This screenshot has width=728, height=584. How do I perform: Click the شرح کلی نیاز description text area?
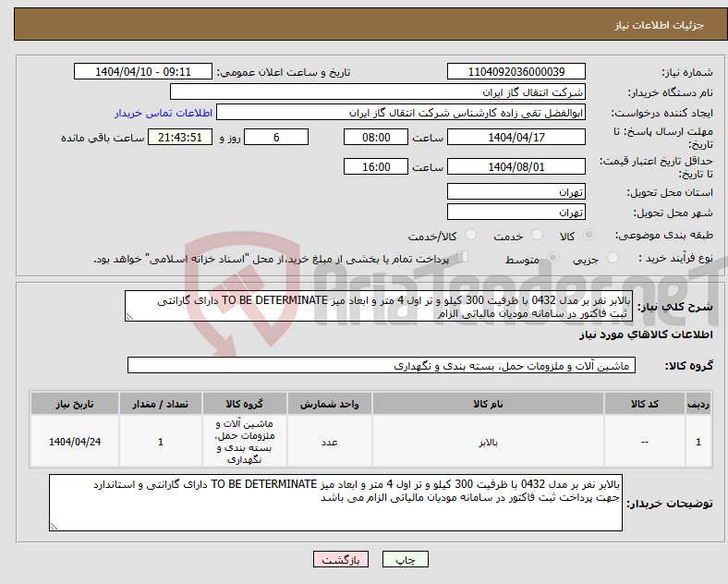379,306
